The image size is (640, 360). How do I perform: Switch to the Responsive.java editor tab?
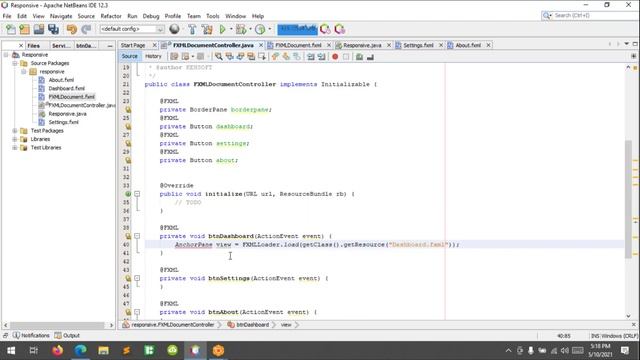362,45
